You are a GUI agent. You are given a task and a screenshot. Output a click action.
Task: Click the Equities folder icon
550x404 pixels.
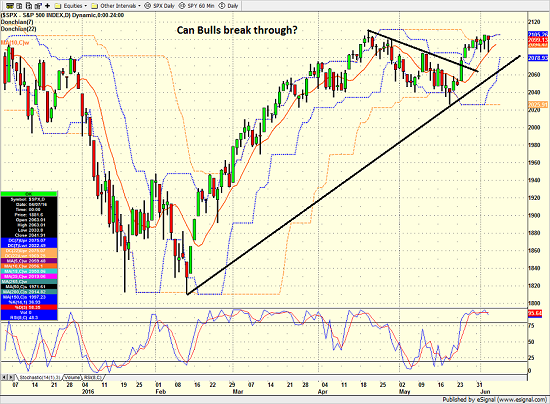click(58, 6)
